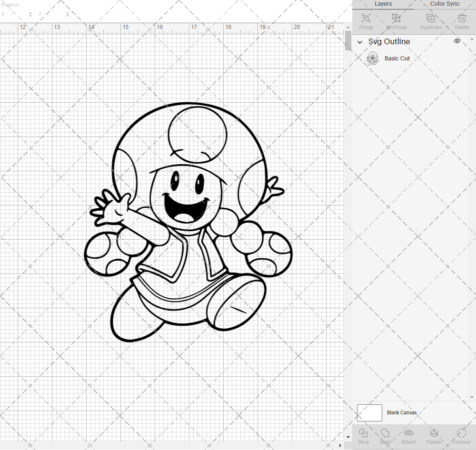Open the X position stepper up arrow
476x450 pixels.
[x=30, y=12]
